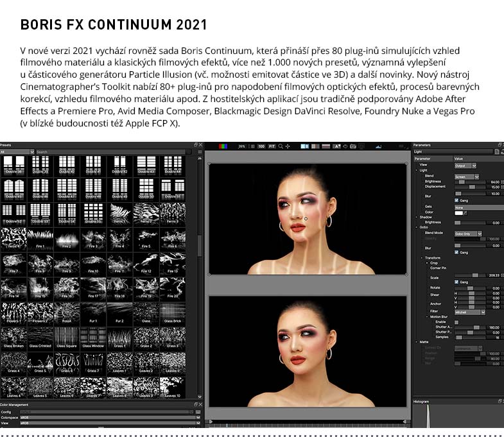Click the camera snapshot icon
The height and width of the screenshot is (437, 504).
(353, 146)
